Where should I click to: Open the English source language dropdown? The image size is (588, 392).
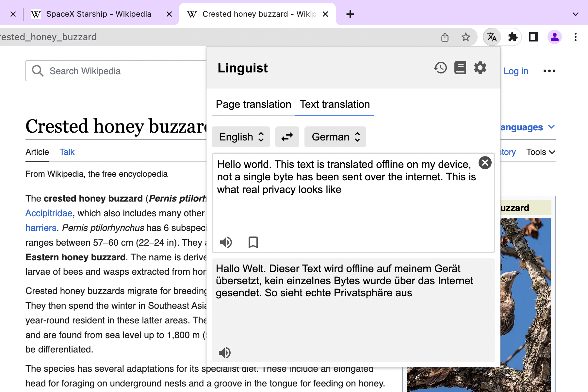click(x=241, y=137)
